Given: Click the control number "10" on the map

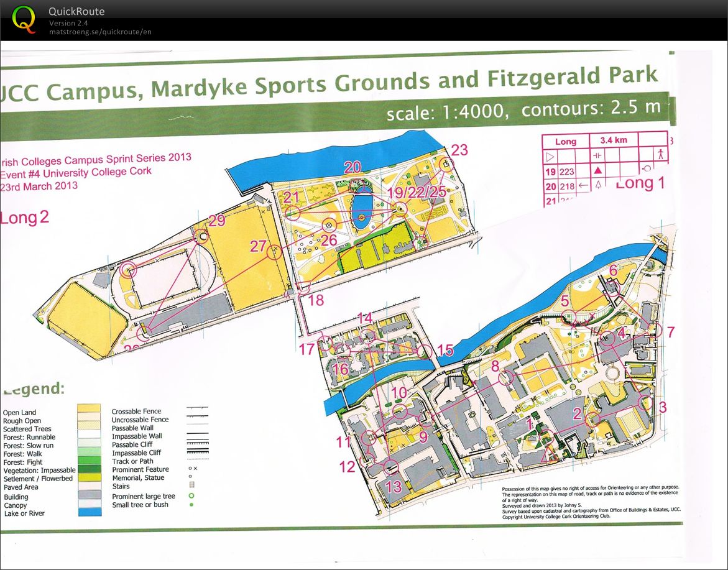Looking at the screenshot, I should click(399, 393).
